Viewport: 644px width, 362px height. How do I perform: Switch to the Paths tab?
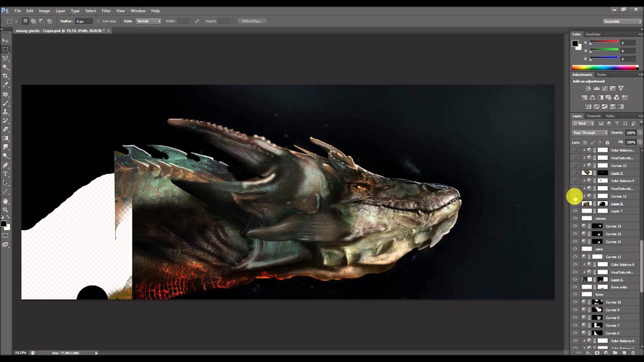tap(610, 116)
